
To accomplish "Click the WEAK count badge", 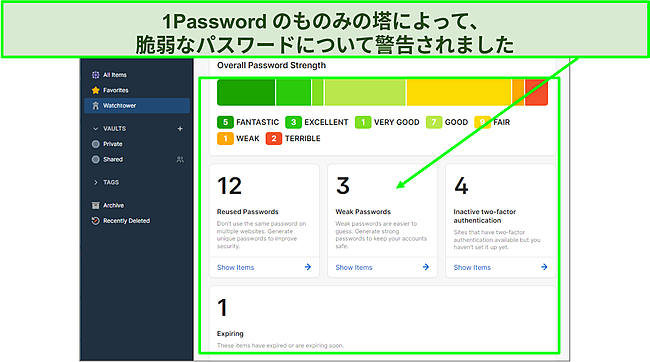I will coord(225,138).
